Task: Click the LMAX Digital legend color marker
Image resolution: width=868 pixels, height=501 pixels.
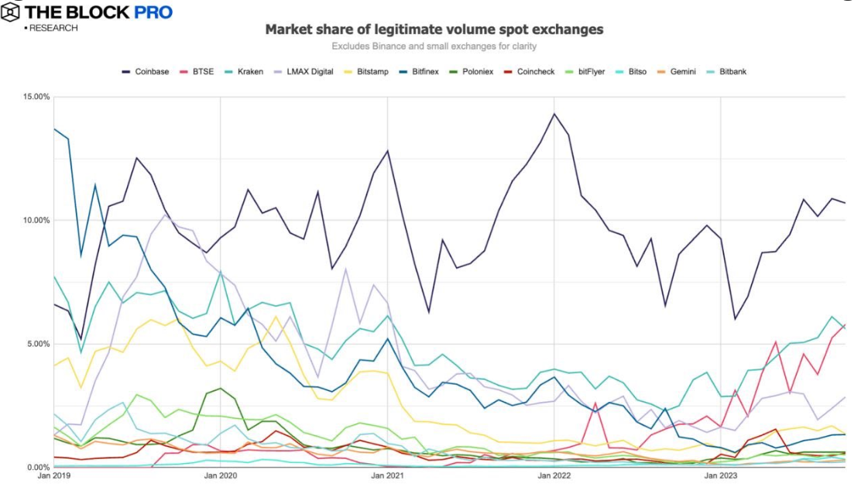Action: point(277,72)
